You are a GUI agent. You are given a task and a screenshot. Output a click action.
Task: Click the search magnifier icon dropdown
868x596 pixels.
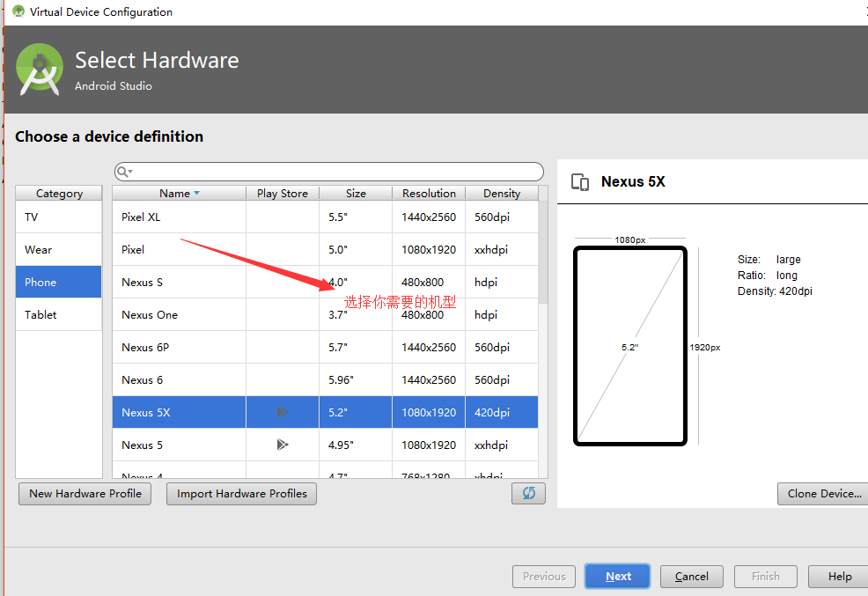point(124,172)
